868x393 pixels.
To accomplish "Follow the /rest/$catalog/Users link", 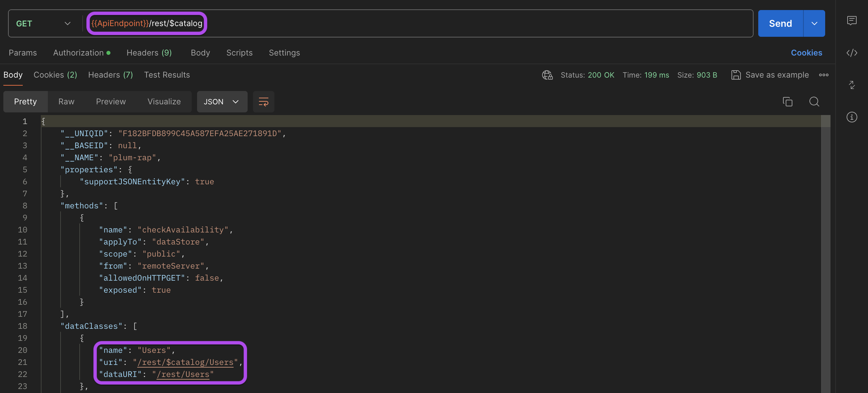I will coord(185,362).
